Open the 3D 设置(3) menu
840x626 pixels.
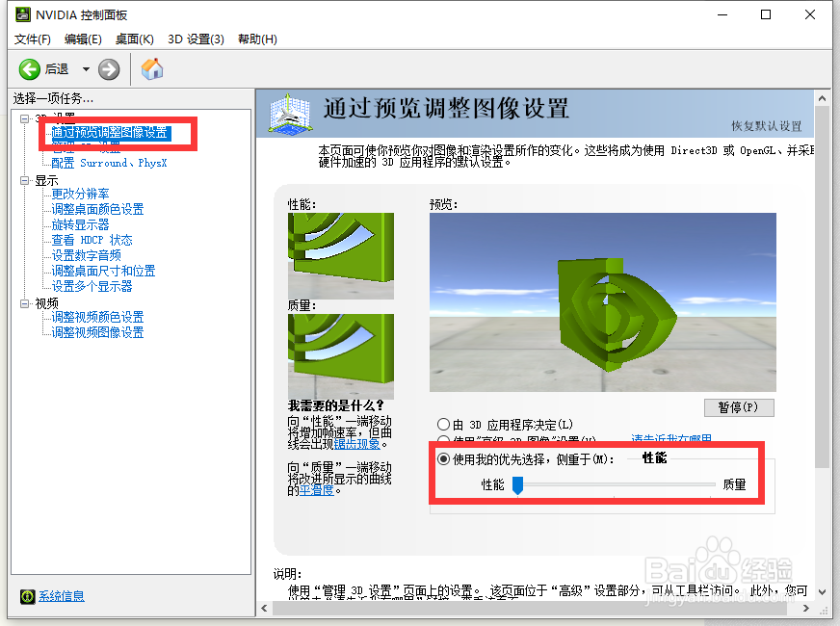click(196, 39)
